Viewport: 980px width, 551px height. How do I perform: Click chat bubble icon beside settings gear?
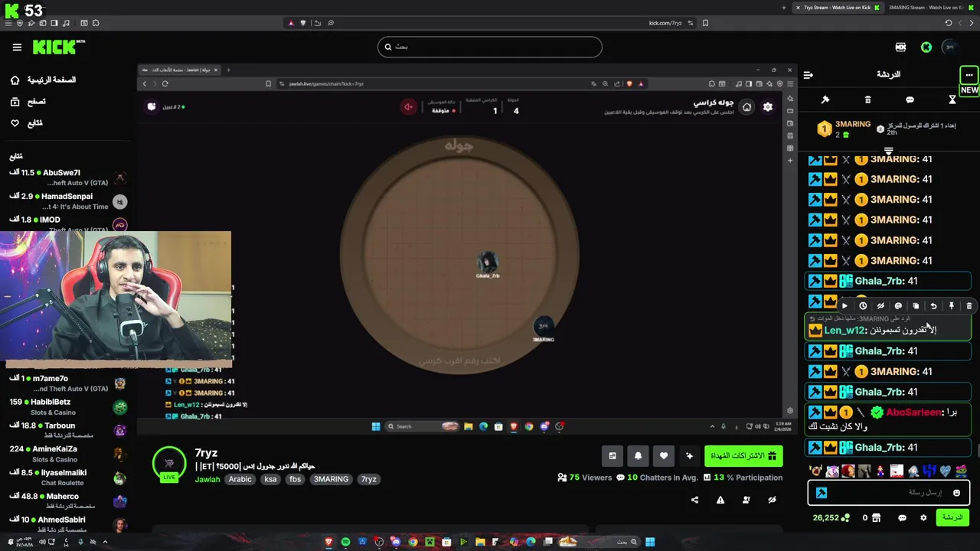[902, 518]
